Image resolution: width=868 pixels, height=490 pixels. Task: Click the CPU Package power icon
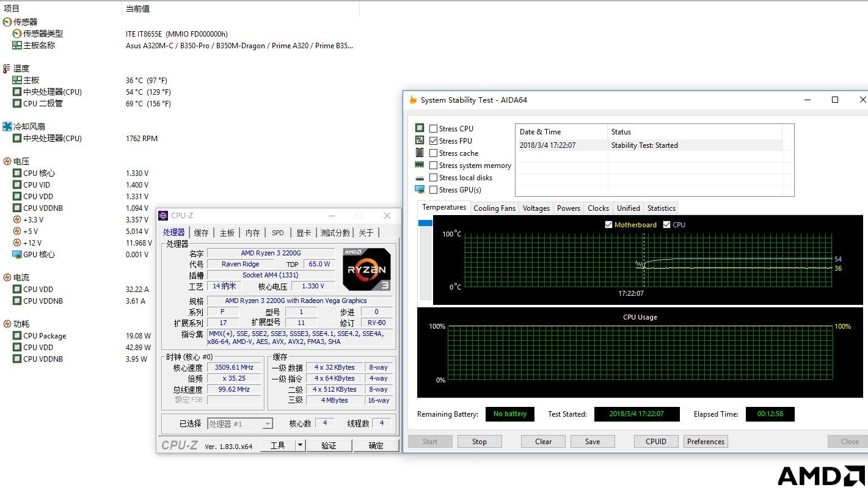click(17, 335)
